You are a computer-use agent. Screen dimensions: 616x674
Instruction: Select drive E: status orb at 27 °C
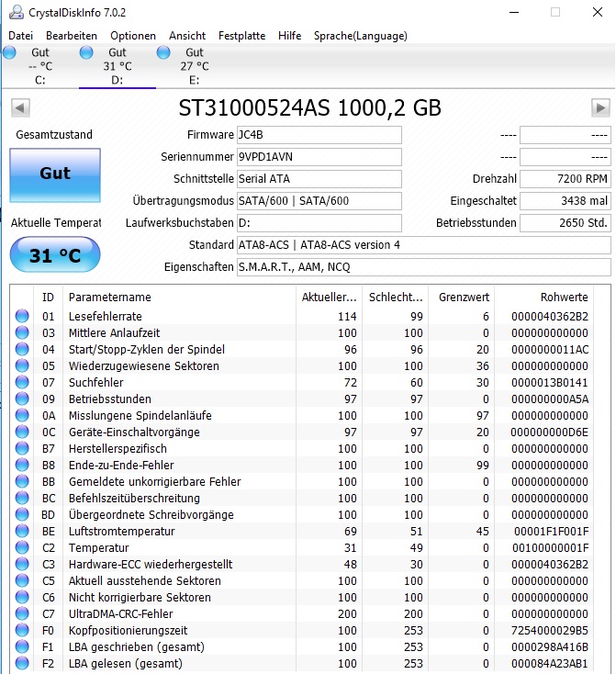pyautogui.click(x=163, y=53)
